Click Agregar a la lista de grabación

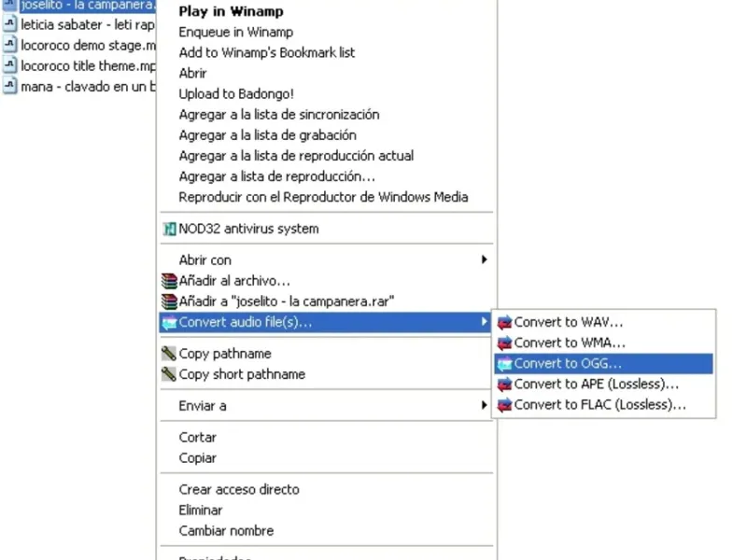click(266, 135)
